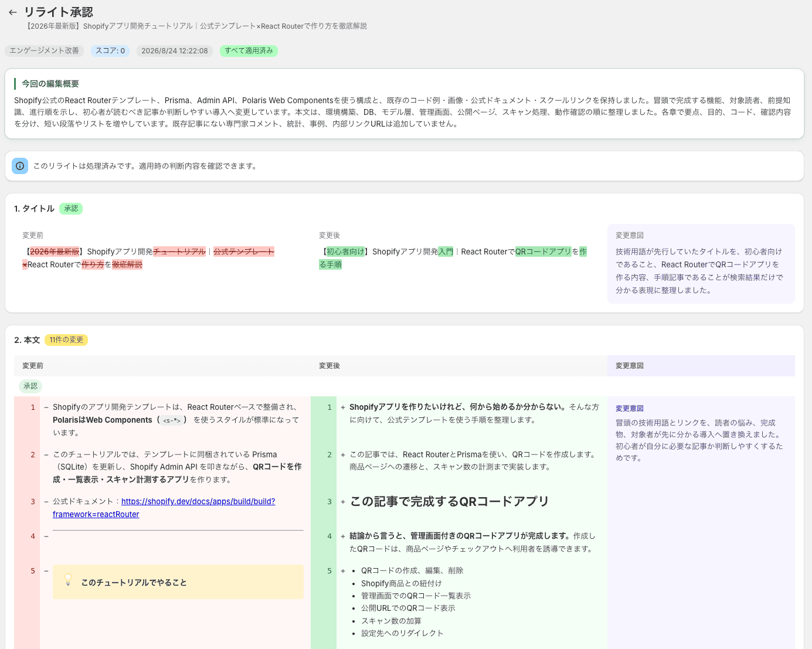Click the lightbulb icon in the yellow callout
Image resolution: width=812 pixels, height=649 pixels.
pyautogui.click(x=68, y=580)
